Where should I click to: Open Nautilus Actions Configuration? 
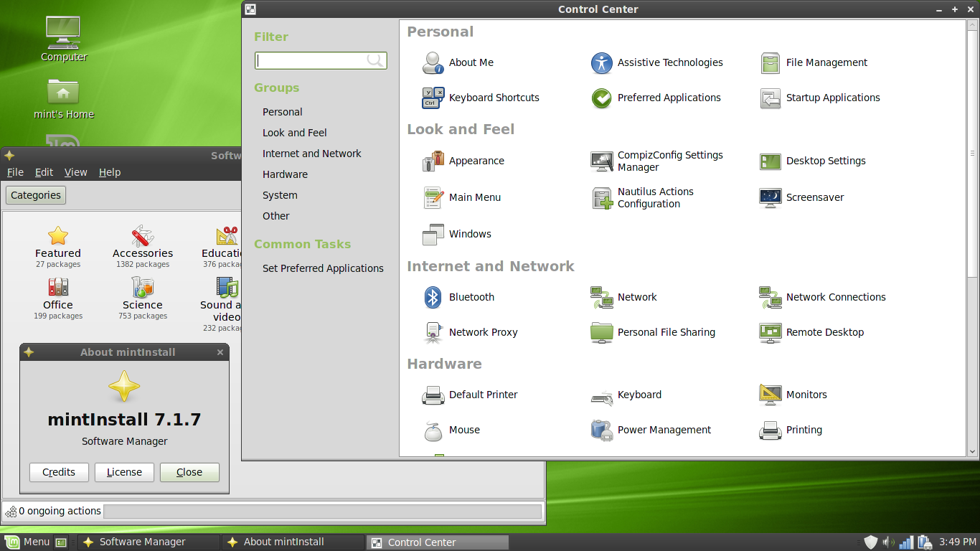pos(643,197)
